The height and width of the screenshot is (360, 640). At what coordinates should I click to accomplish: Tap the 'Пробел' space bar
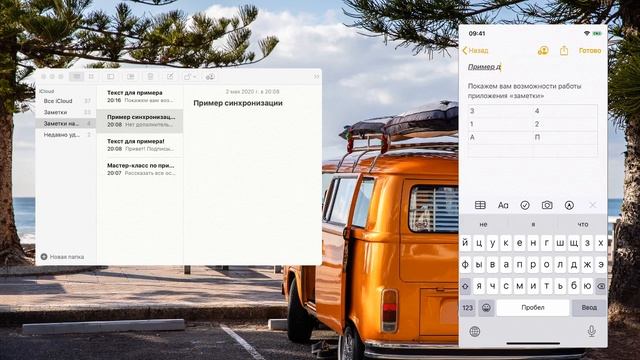(533, 308)
